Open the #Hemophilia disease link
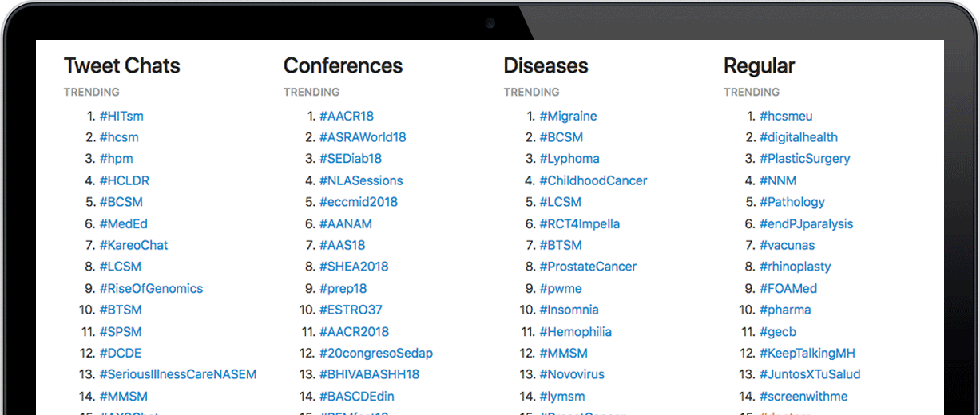Viewport: 980px width, 415px height. (575, 331)
